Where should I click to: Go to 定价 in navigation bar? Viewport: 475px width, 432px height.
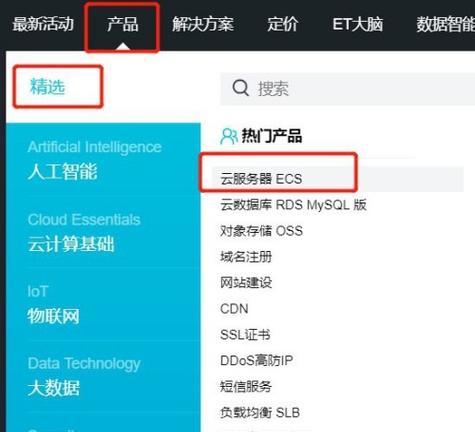point(282,24)
